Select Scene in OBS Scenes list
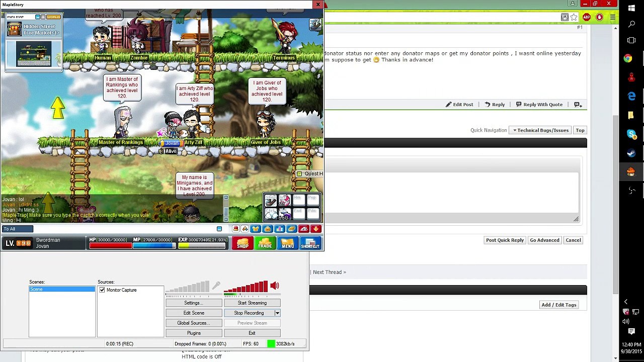 62,289
